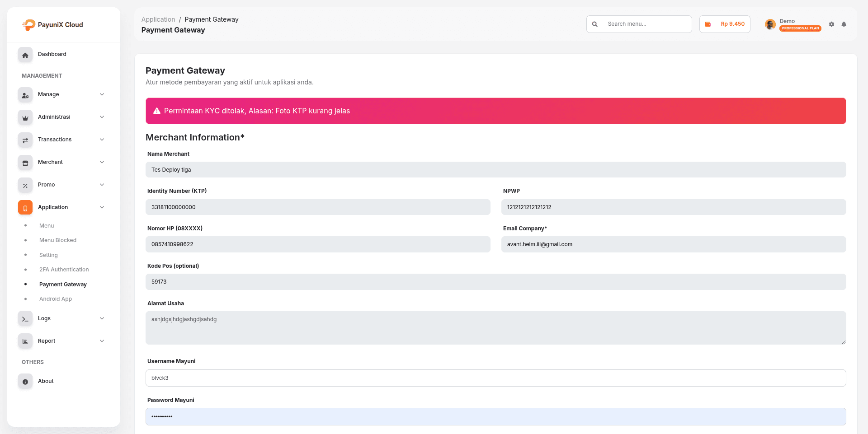868x434 pixels.
Task: Click the Nomor HP field
Action: [318, 244]
